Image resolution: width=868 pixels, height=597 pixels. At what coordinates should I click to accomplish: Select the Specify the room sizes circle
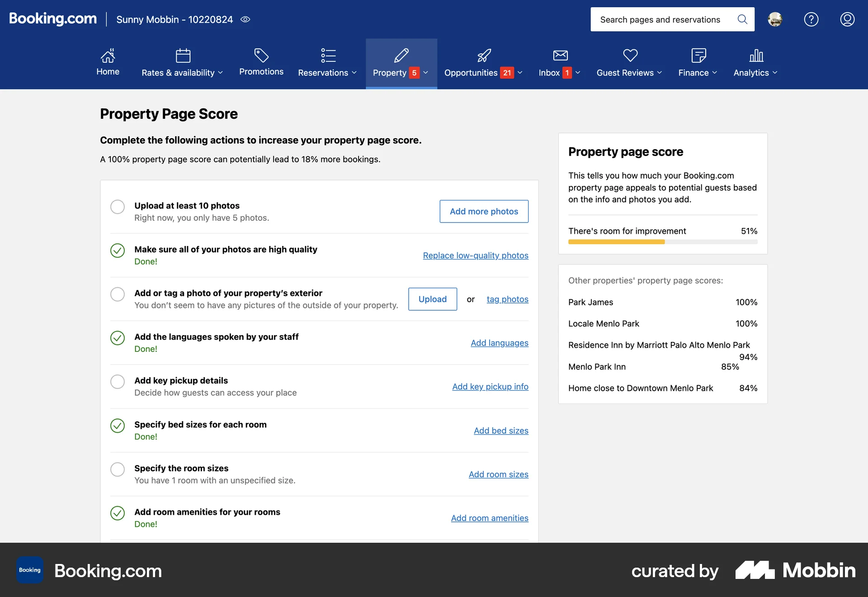[x=118, y=469]
